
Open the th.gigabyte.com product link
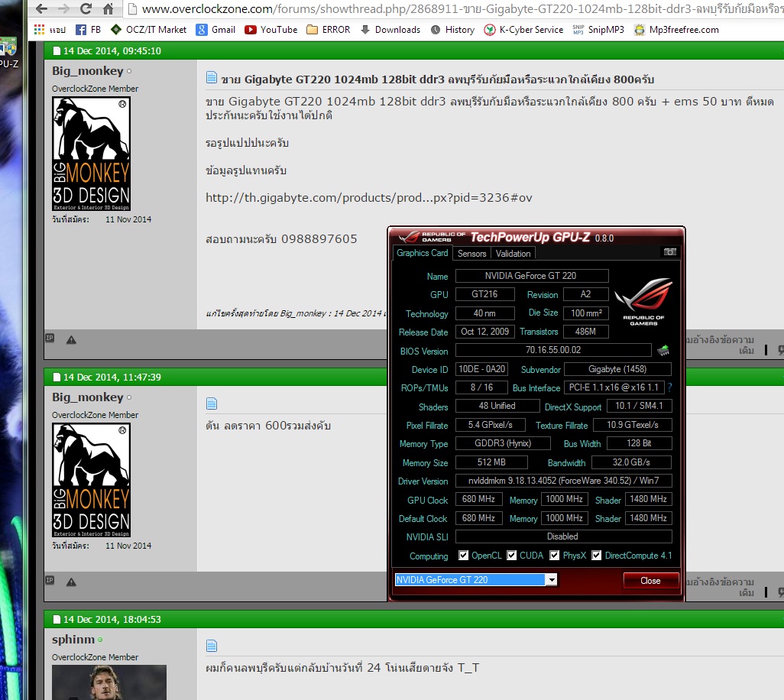[369, 198]
